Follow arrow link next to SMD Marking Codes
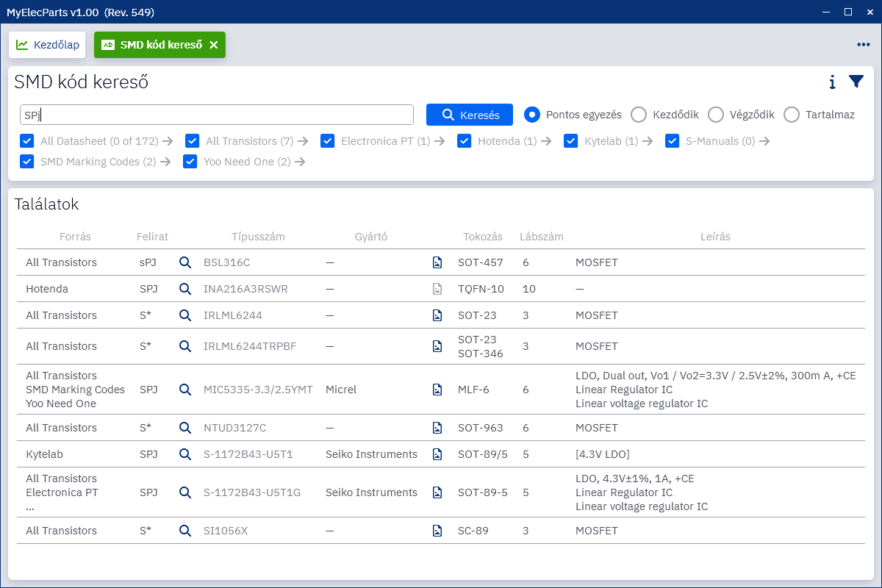Image resolution: width=882 pixels, height=588 pixels. [x=165, y=162]
